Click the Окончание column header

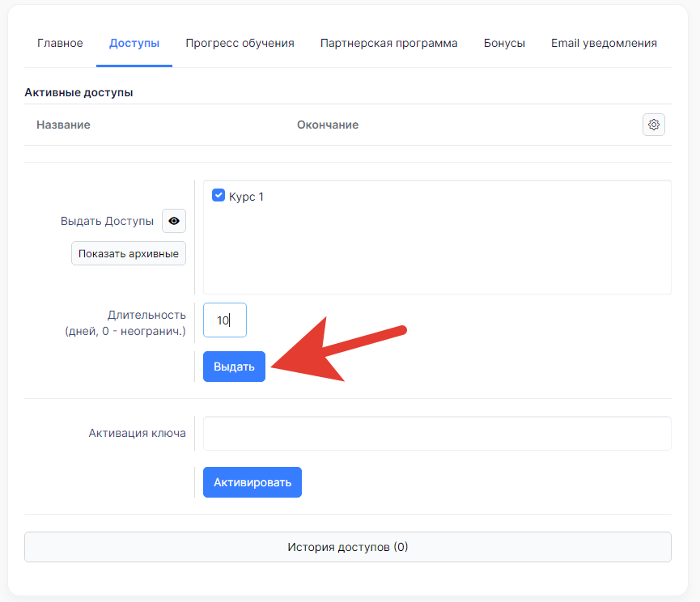coord(328,125)
